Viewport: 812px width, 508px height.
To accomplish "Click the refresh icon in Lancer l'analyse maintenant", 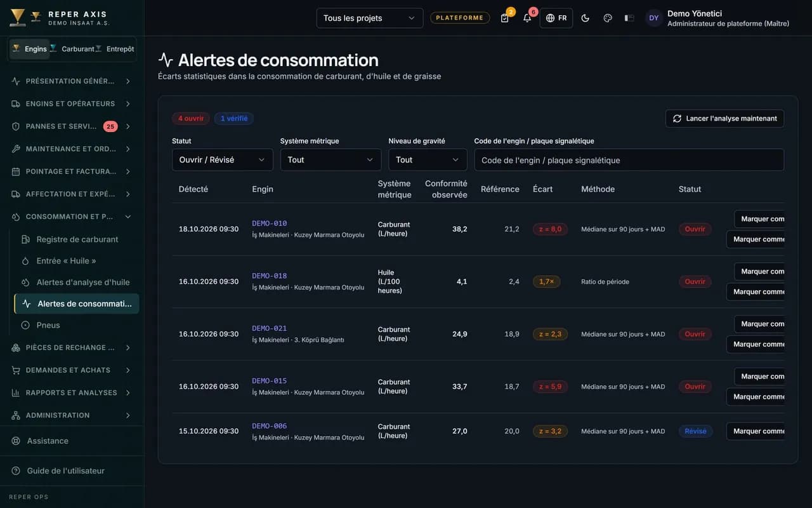I will [677, 119].
